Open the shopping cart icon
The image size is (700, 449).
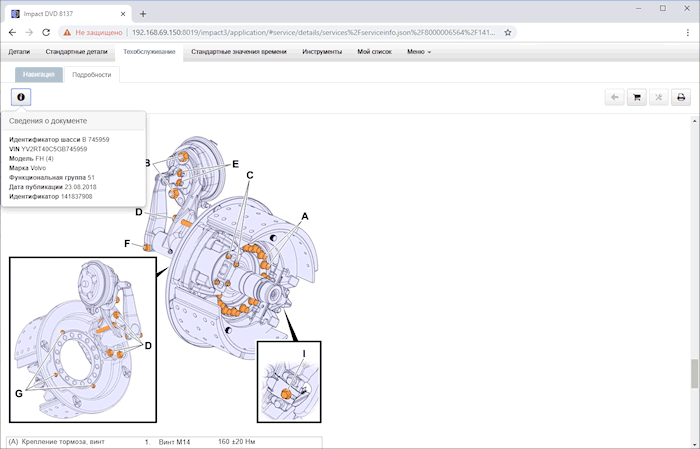tap(635, 97)
